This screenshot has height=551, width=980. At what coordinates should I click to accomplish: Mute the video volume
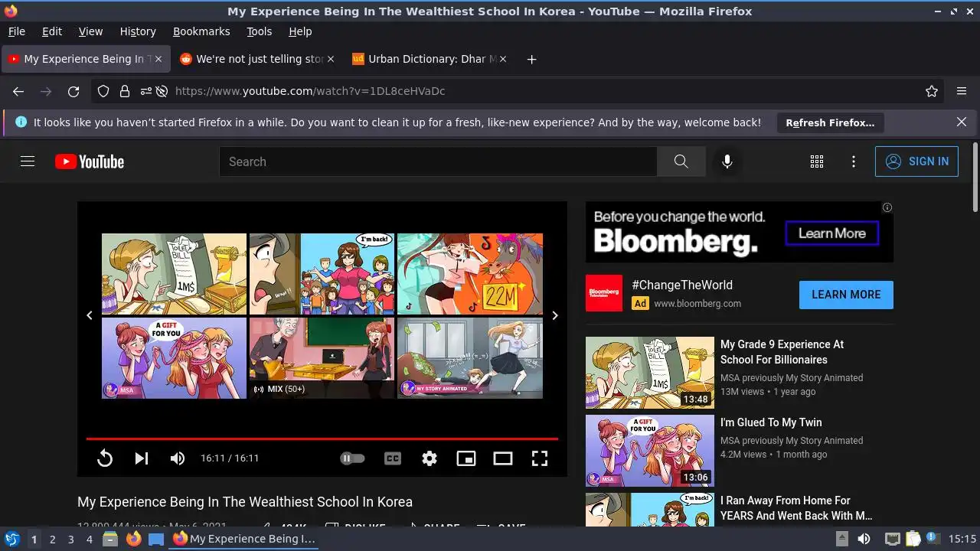(x=178, y=458)
